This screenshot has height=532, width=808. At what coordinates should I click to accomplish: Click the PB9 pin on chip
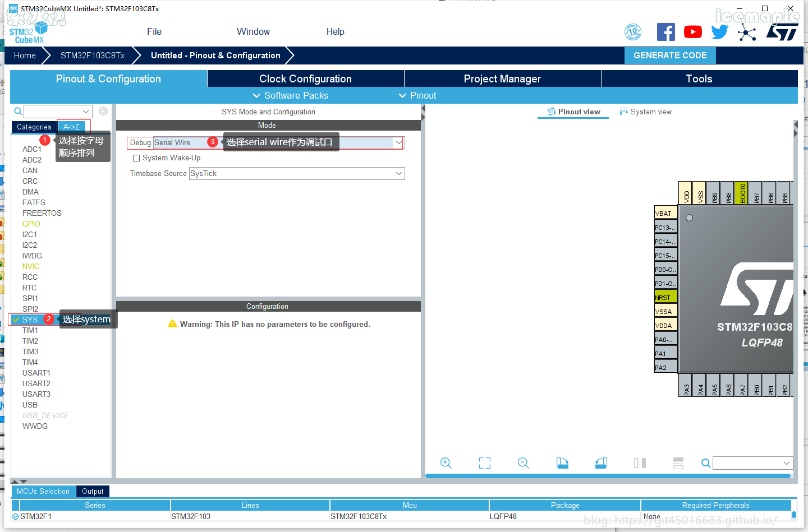[x=714, y=193]
